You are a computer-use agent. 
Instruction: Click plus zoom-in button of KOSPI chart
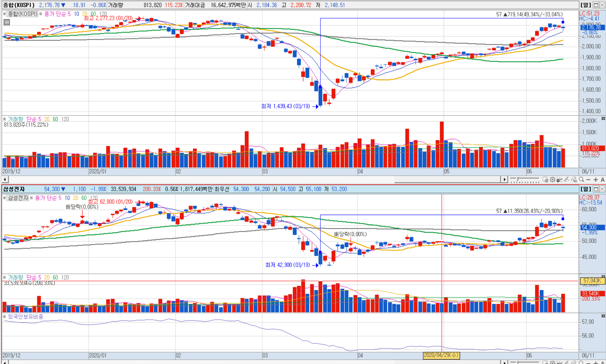[596, 180]
